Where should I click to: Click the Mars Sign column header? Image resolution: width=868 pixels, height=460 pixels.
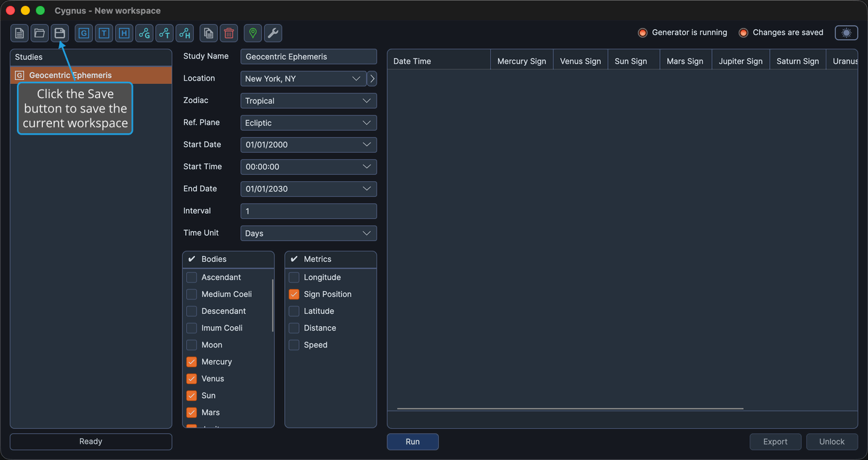click(685, 61)
